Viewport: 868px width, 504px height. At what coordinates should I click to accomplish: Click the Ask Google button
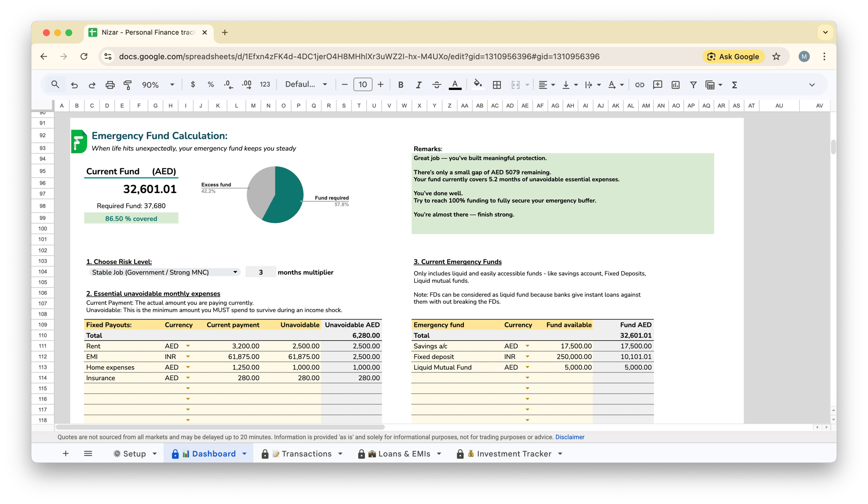[733, 57]
